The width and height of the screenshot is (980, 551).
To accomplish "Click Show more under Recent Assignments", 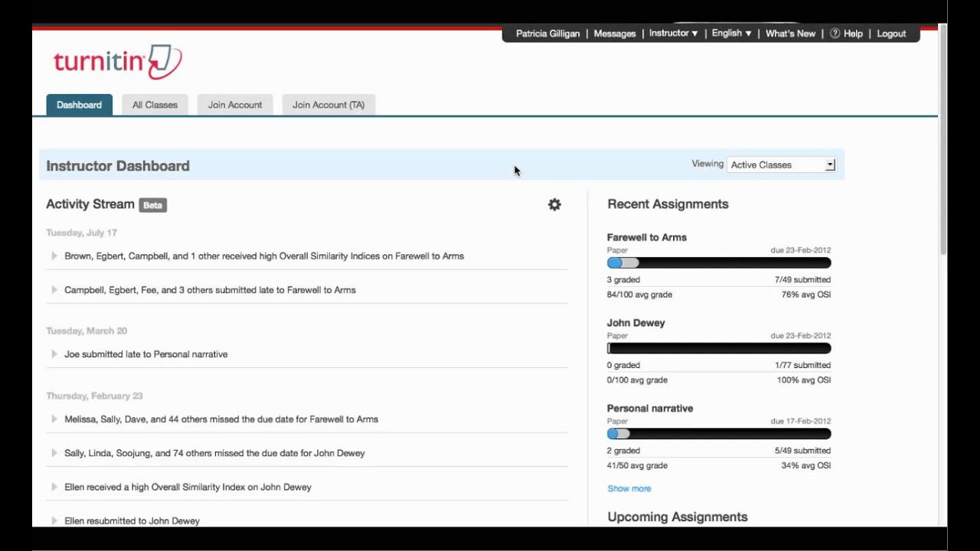I will 629,488.
